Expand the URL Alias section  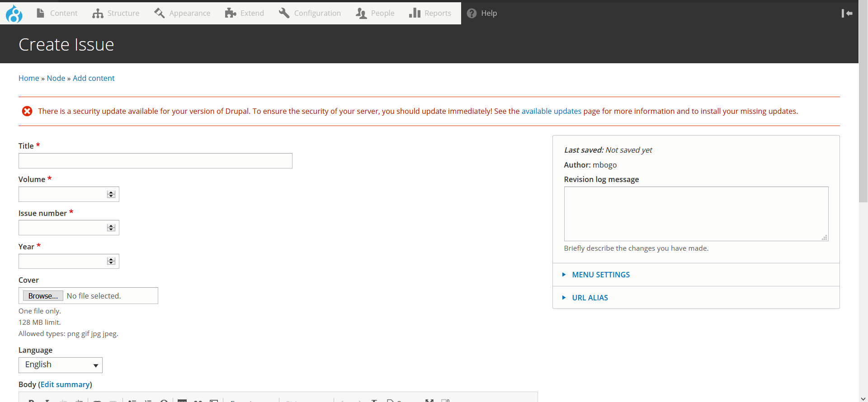pyautogui.click(x=590, y=298)
